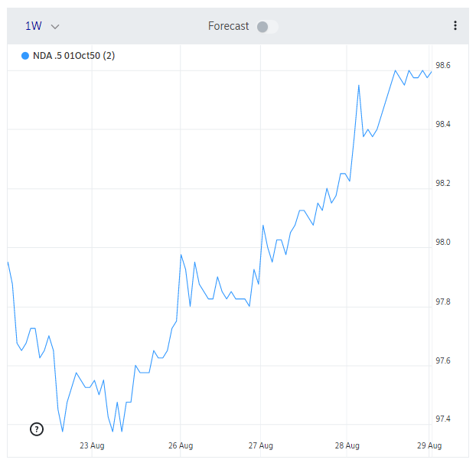Toggle the Forecast switch on

pyautogui.click(x=267, y=27)
